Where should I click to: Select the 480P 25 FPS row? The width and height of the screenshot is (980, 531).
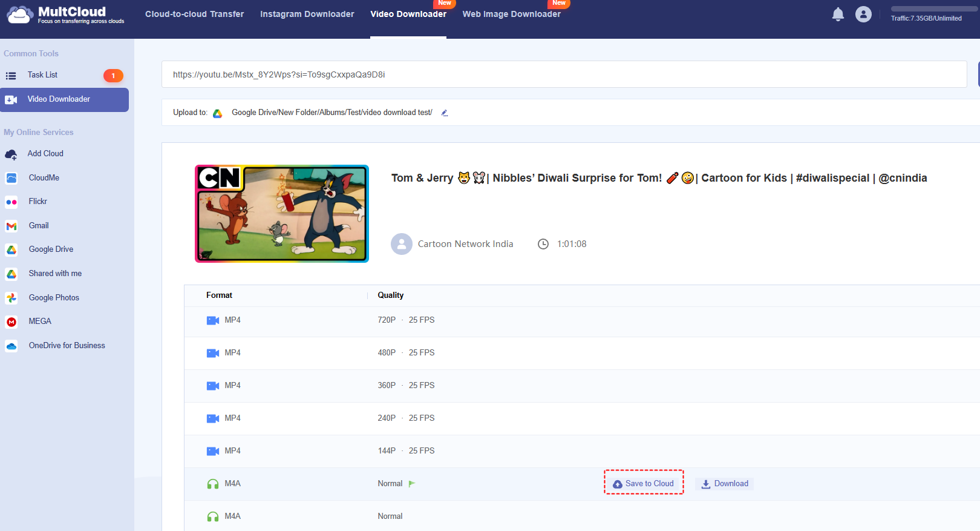[x=582, y=353]
